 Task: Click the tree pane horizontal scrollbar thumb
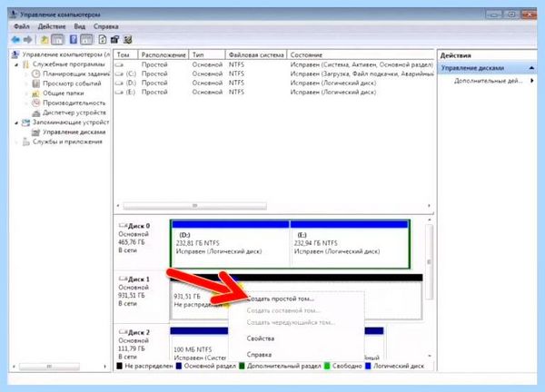click(49, 367)
